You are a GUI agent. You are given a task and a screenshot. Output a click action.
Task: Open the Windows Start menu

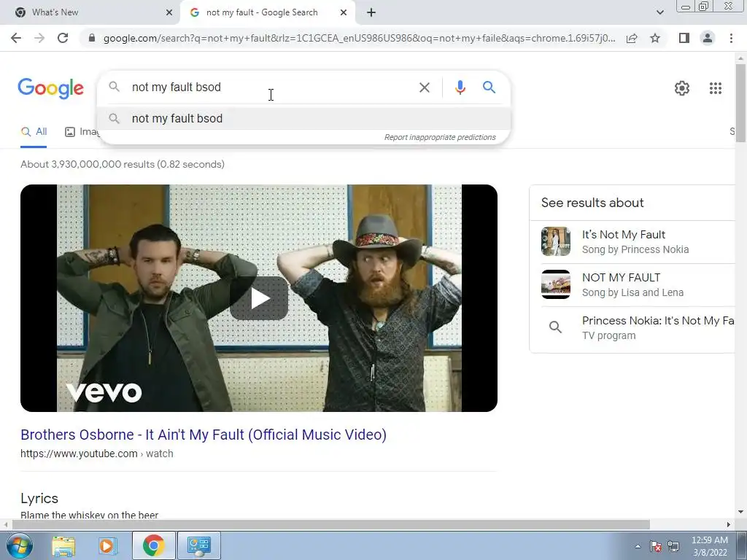pyautogui.click(x=20, y=545)
